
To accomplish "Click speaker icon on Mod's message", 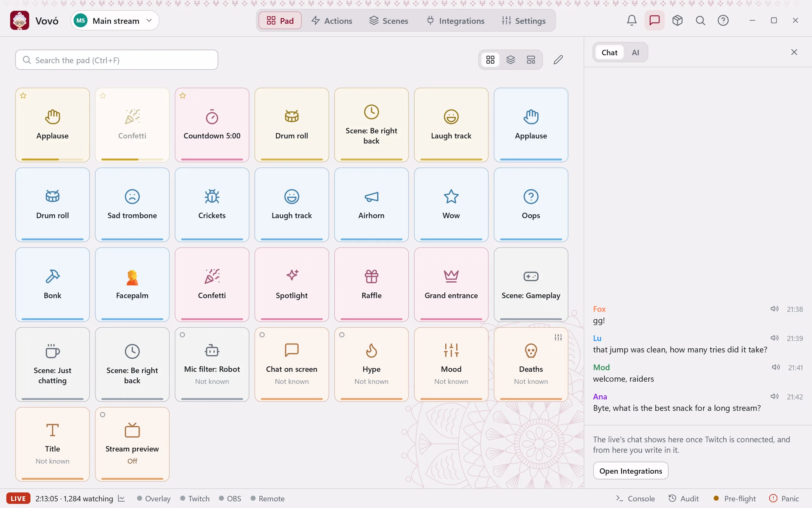I will tap(776, 367).
